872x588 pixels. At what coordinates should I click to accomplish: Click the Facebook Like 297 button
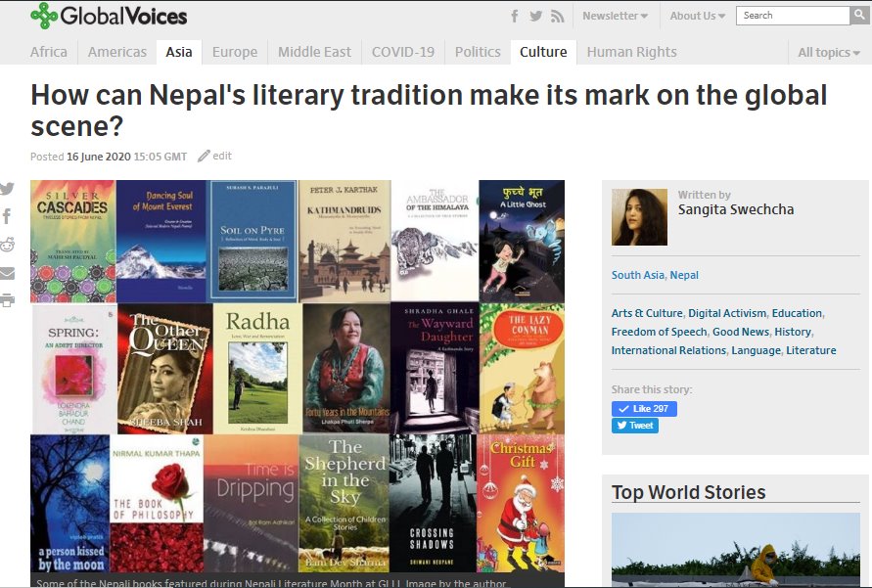pos(644,409)
